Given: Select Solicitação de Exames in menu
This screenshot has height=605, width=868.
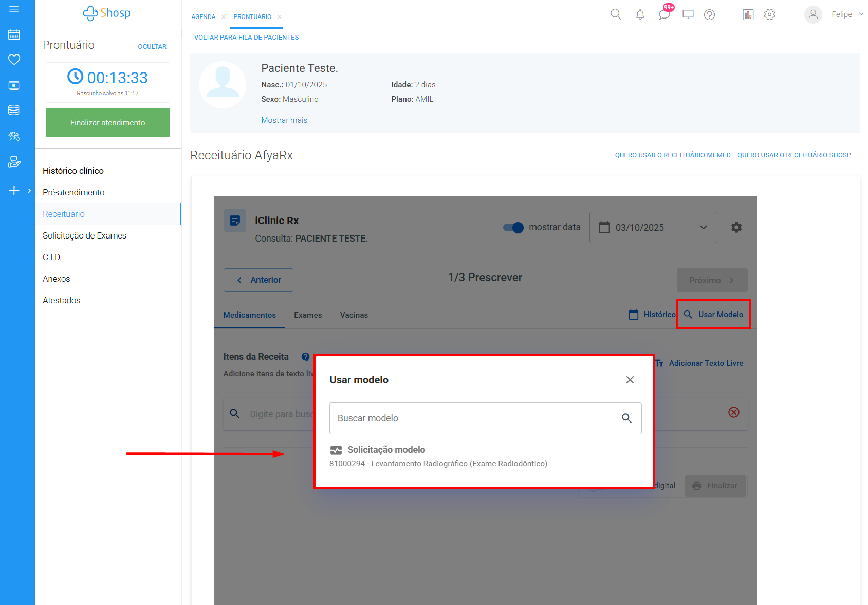Looking at the screenshot, I should (84, 235).
